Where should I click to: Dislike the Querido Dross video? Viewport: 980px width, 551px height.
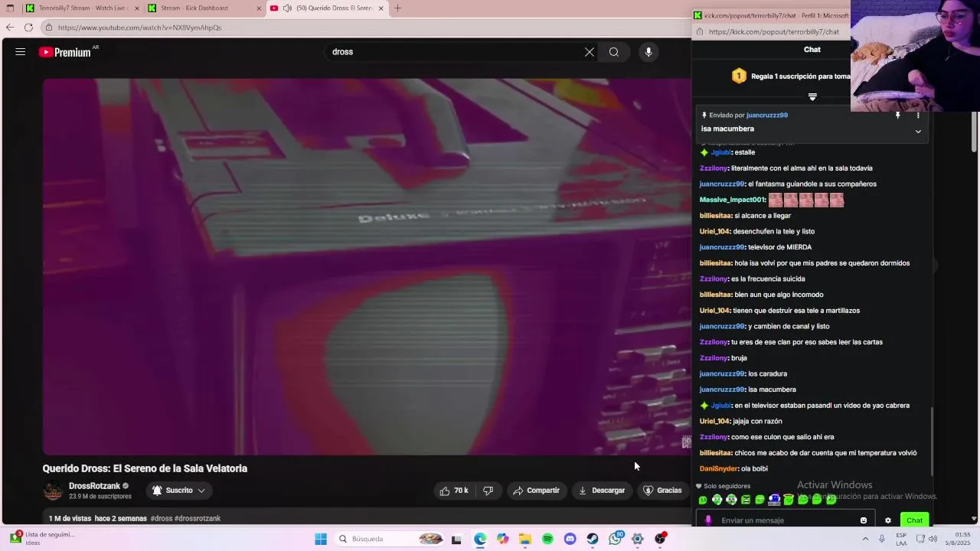point(488,491)
